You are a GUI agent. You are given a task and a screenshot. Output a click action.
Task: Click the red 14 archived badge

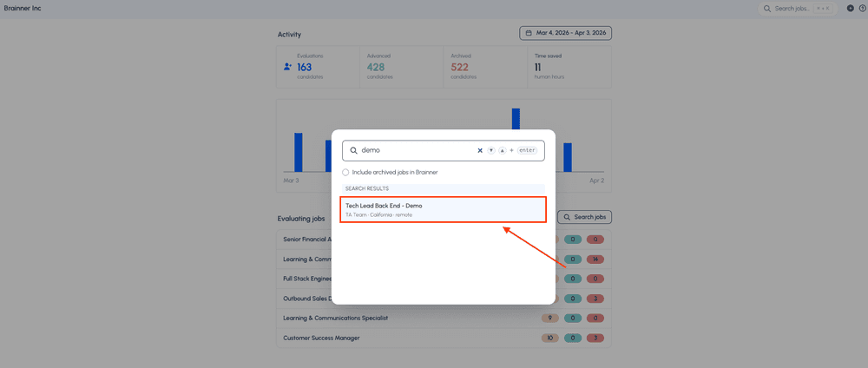595,259
